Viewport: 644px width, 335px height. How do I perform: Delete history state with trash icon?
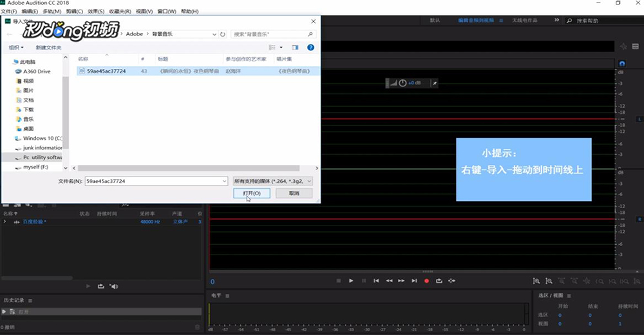point(197,327)
